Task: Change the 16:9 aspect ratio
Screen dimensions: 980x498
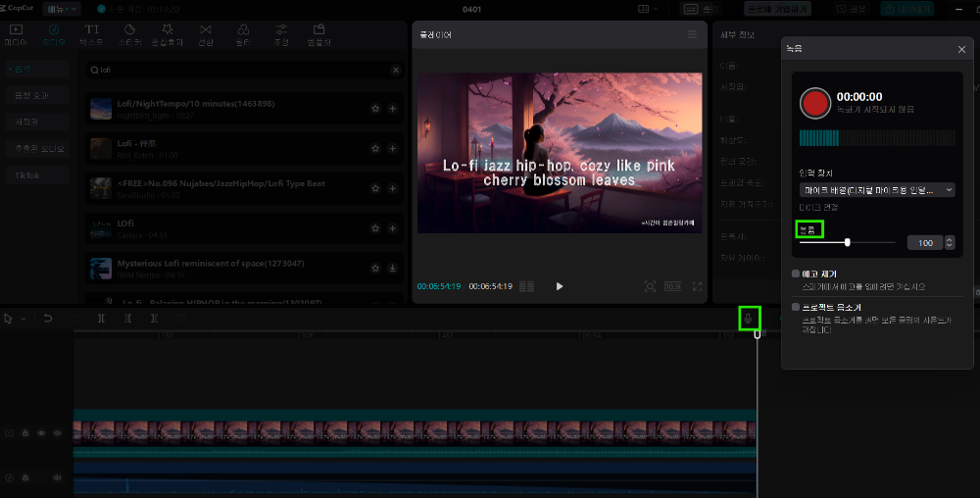Action: click(x=672, y=286)
